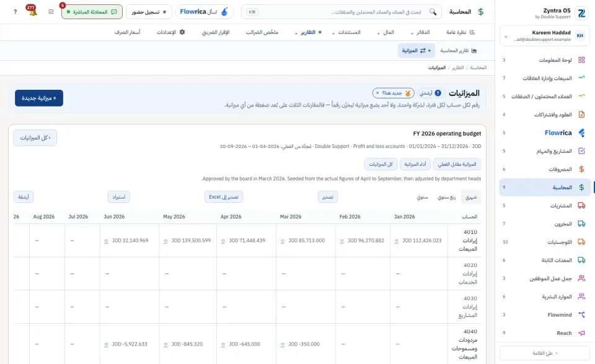595x364 pixels.
Task: Open Flowrica sidebar icon
Action: tap(581, 132)
